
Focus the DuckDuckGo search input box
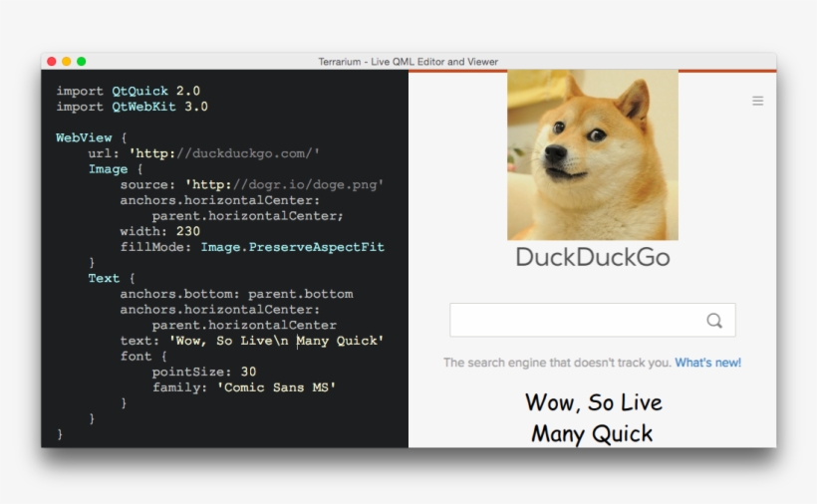[x=593, y=320]
